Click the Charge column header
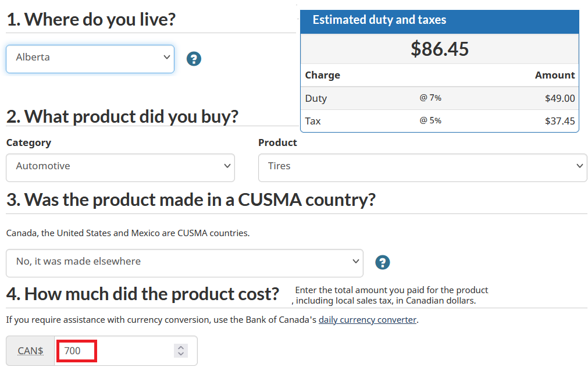This screenshot has height=367, width=588. click(322, 75)
